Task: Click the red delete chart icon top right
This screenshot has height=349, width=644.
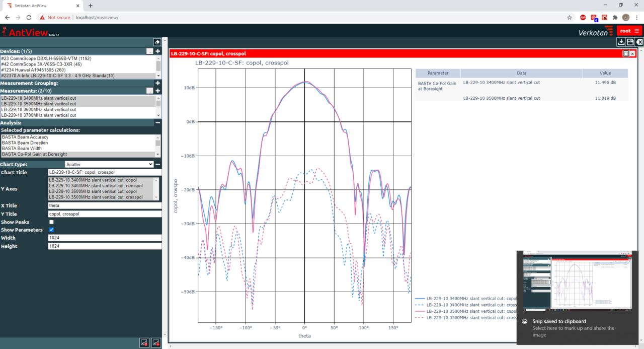Action: pos(638,42)
